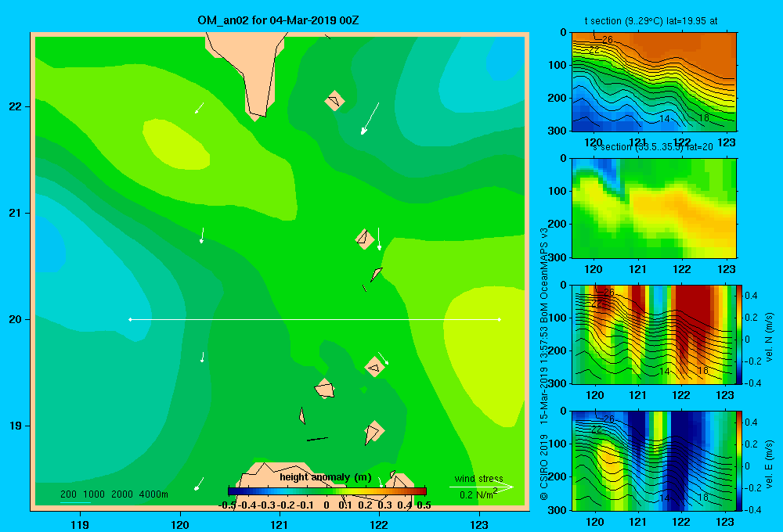
Task: Click the "2000" bathymetry depth label
Action: coord(122,494)
